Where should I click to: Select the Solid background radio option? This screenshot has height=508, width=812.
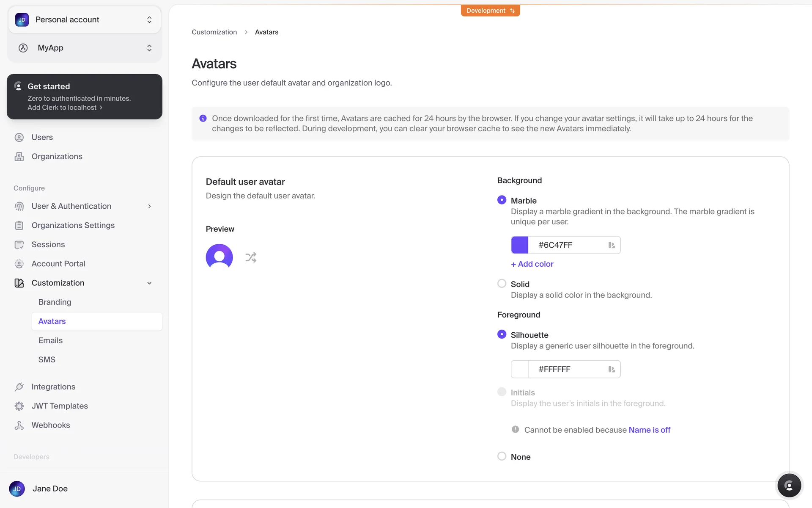pyautogui.click(x=502, y=284)
